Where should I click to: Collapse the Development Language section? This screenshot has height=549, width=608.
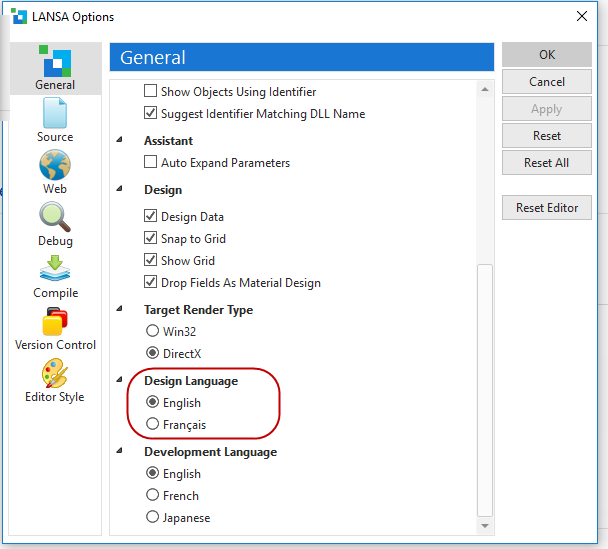coord(122,452)
